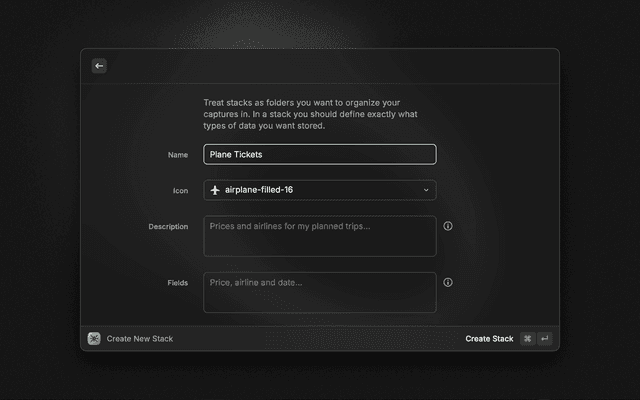Click the info icon beside Description

(x=447, y=226)
